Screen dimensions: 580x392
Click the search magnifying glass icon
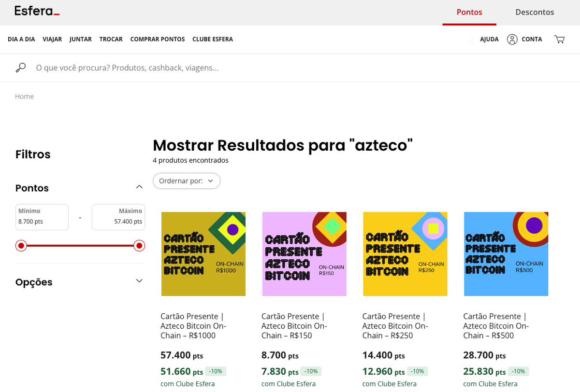20,67
